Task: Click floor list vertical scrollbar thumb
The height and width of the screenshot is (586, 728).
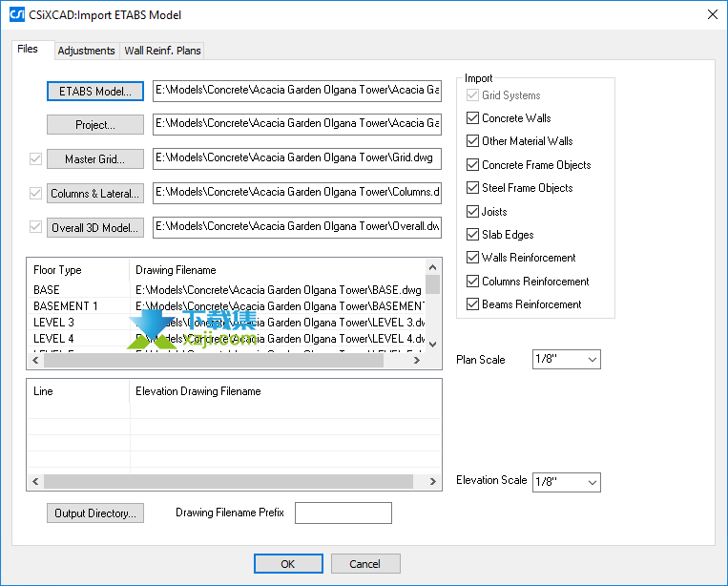Action: [x=433, y=284]
